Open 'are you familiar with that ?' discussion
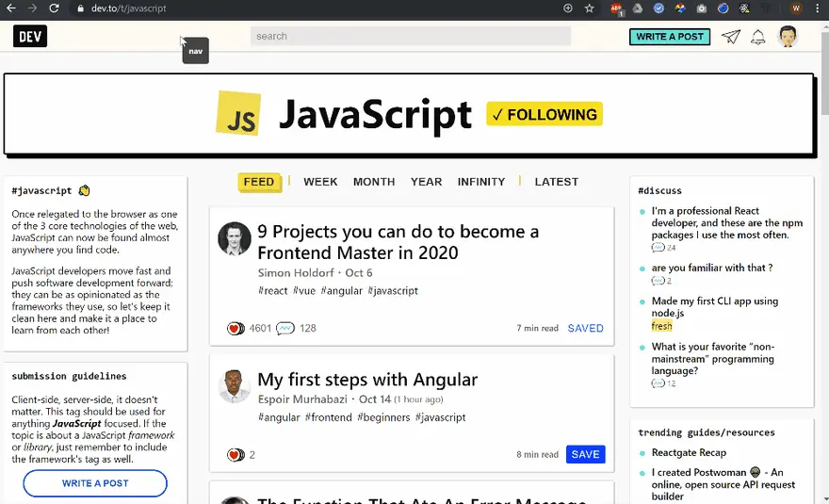This screenshot has height=504, width=829. click(712, 268)
